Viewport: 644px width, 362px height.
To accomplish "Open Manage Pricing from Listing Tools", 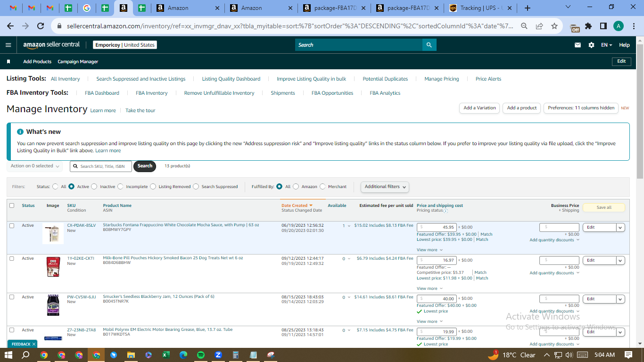I will (x=442, y=79).
